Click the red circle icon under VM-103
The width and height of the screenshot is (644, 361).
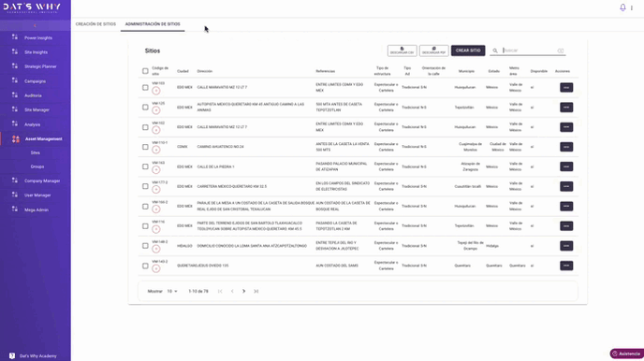156,91
